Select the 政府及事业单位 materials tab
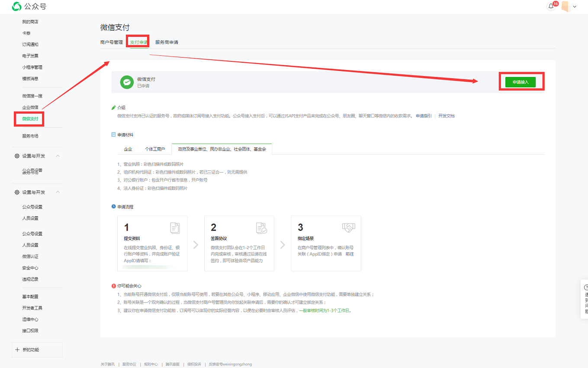The width and height of the screenshot is (588, 368). (x=222, y=149)
